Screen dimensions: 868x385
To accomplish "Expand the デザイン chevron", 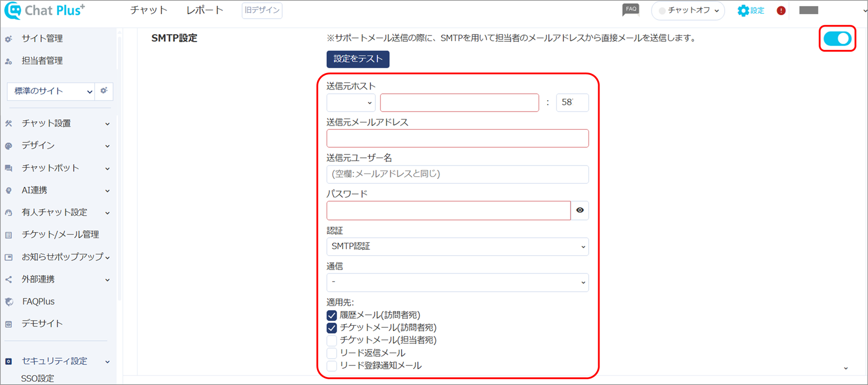I will click(x=107, y=146).
